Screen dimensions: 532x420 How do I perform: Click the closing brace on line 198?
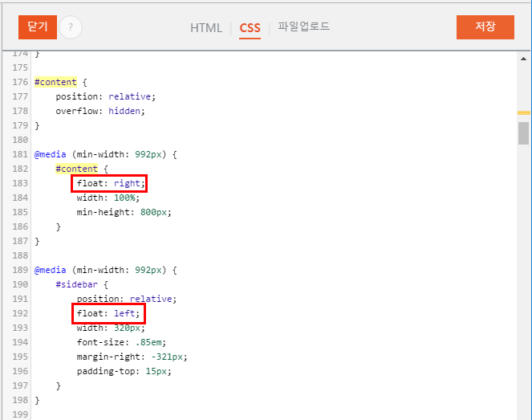pyautogui.click(x=38, y=400)
